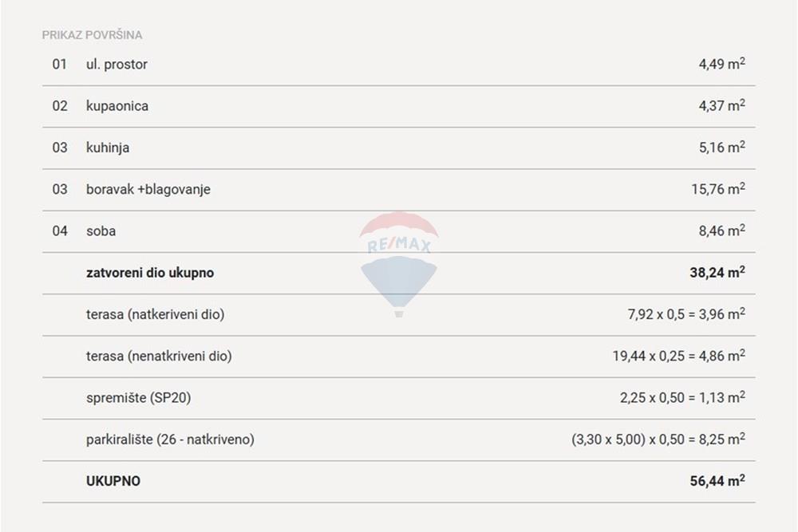Click parkiralište (26 - natkriveno) row
The height and width of the screenshot is (532, 798).
pos(398,440)
